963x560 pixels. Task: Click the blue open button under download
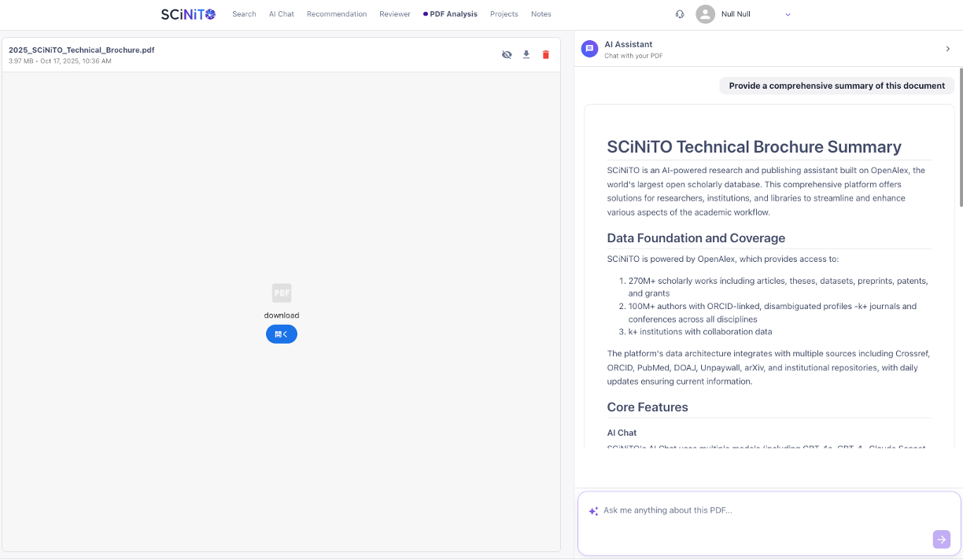[282, 334]
